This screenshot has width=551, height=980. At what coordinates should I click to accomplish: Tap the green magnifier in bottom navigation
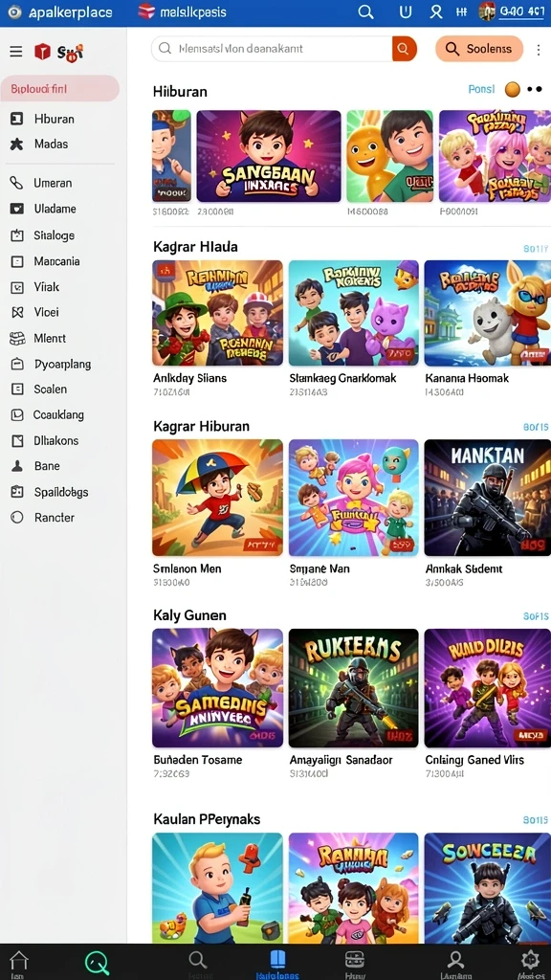pos(97,962)
